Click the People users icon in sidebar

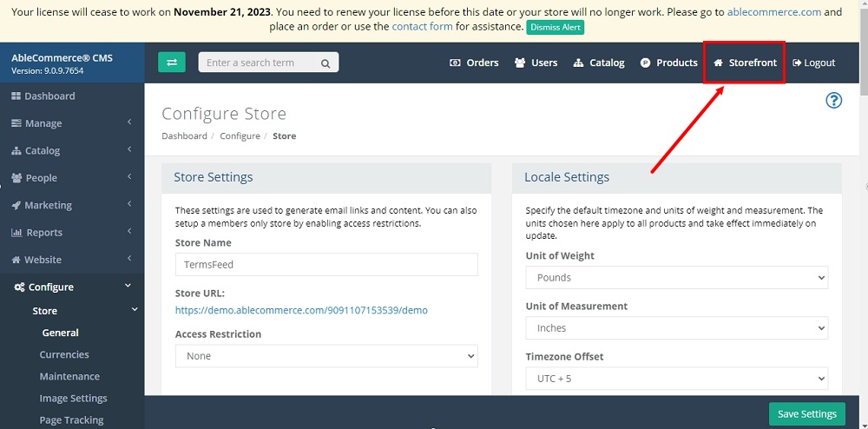coord(16,178)
